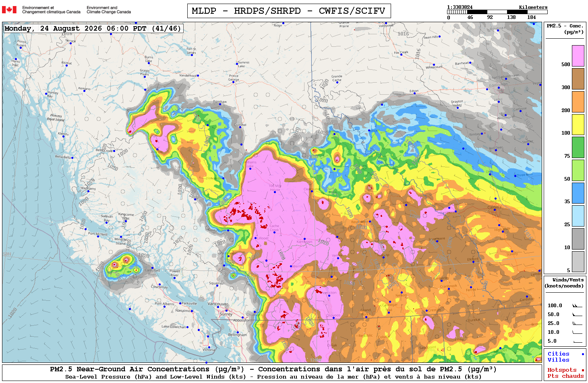This screenshot has height=383, width=588.
Task: Click the Nanaimo city label
Action: pos(183,310)
